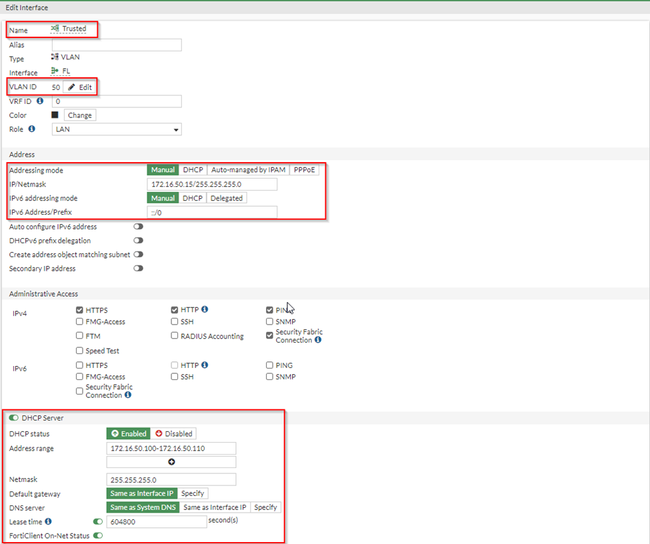This screenshot has height=544, width=650.
Task: Click the black color swatch
Action: pos(55,115)
